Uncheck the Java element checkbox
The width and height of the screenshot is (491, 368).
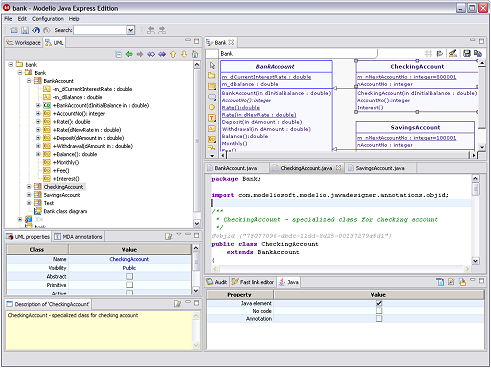[379, 303]
